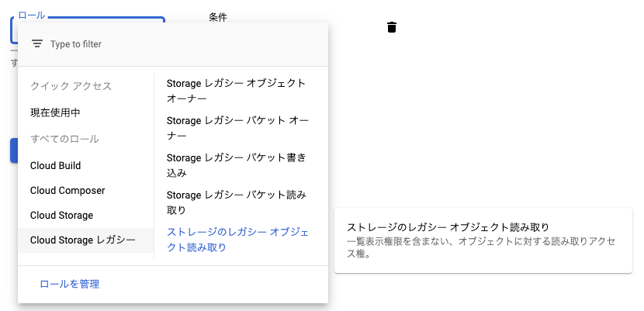Select Cloud Storage レガシー category
Viewport: 644px width, 311px height.
[x=86, y=240]
